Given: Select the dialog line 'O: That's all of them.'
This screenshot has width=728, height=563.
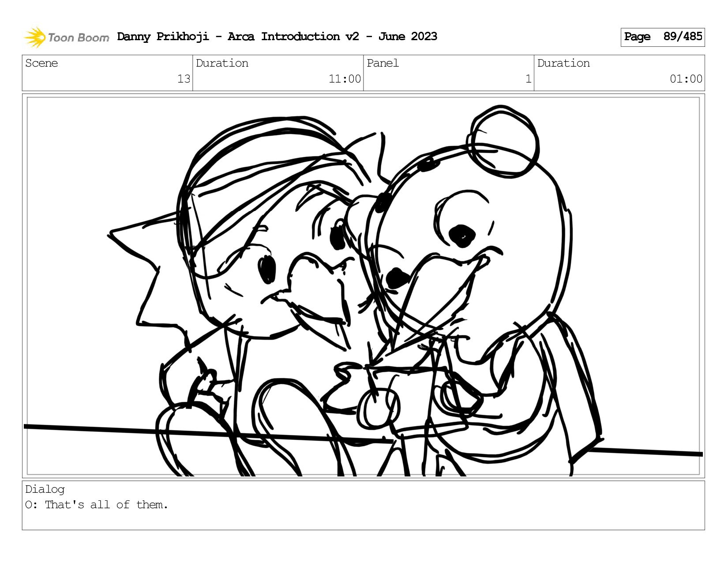Looking at the screenshot, I should [97, 505].
